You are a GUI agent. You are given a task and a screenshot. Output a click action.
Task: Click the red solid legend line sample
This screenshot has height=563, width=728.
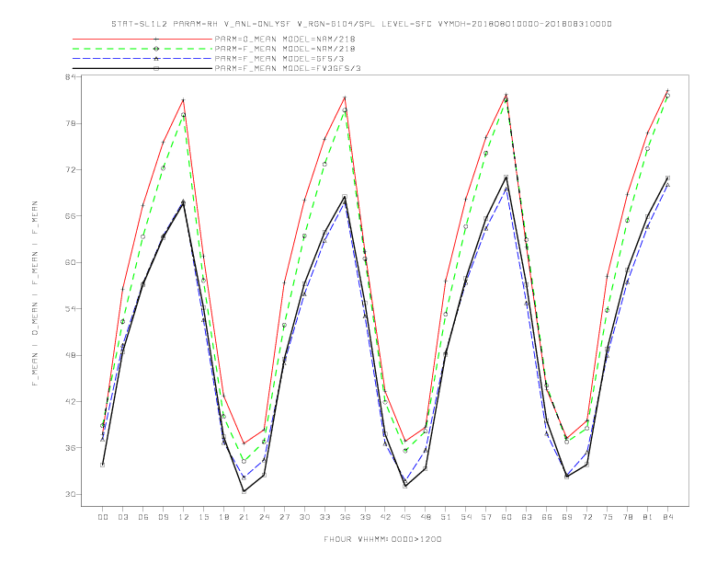coord(142,39)
